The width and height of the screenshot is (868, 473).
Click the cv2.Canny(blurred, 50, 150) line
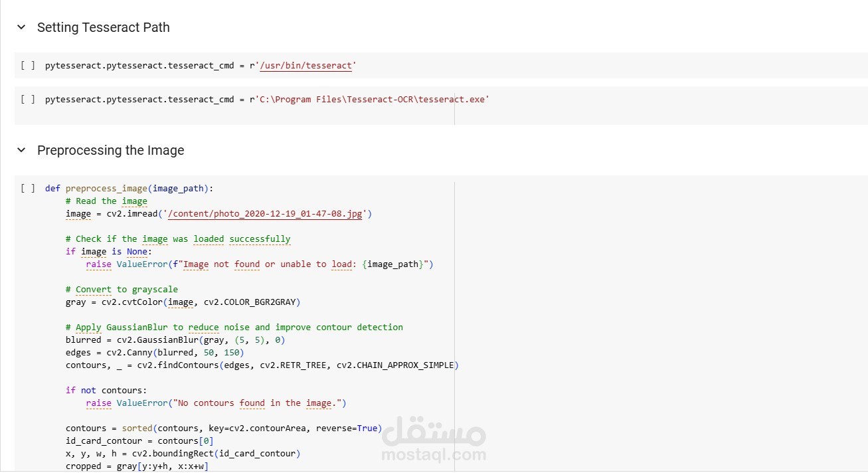pos(155,352)
